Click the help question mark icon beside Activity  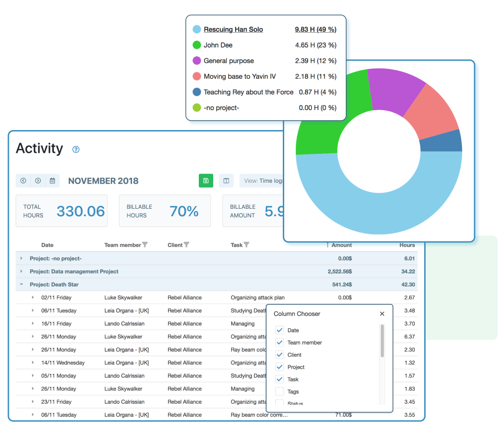[76, 150]
